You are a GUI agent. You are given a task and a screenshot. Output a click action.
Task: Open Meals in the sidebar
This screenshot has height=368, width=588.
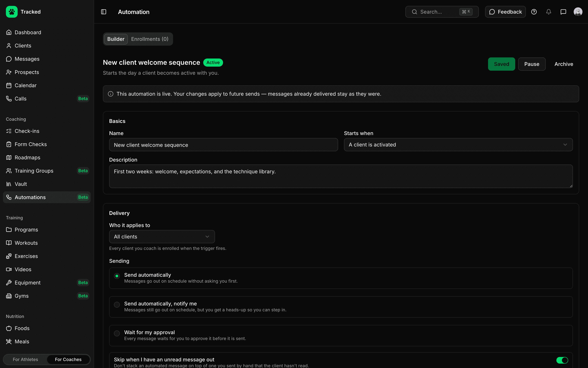pos(47,342)
